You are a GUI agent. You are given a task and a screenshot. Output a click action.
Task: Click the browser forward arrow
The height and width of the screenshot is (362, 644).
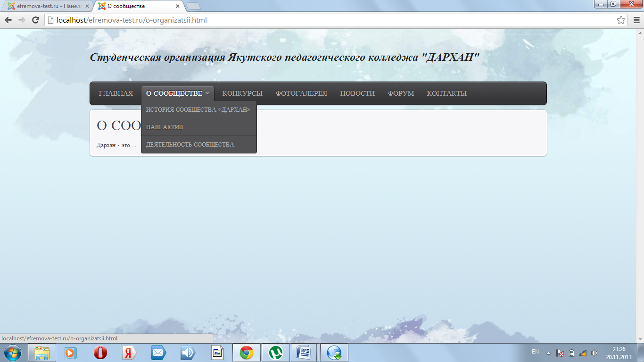(22, 20)
